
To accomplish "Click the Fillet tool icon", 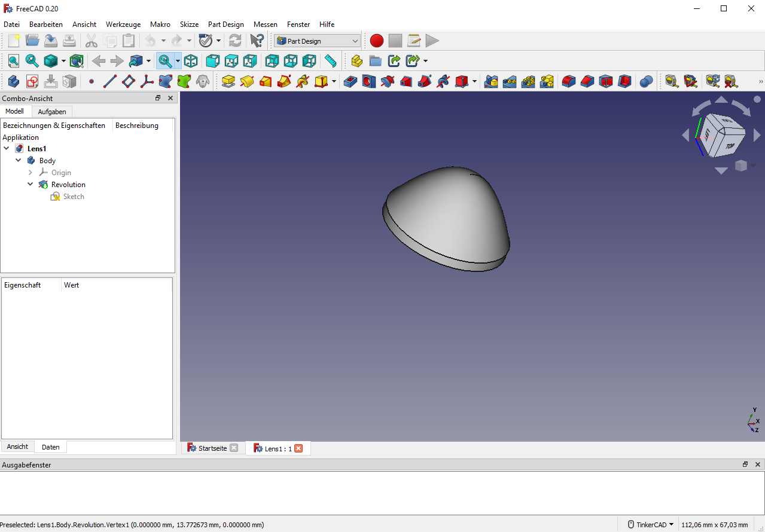I will pos(569,81).
